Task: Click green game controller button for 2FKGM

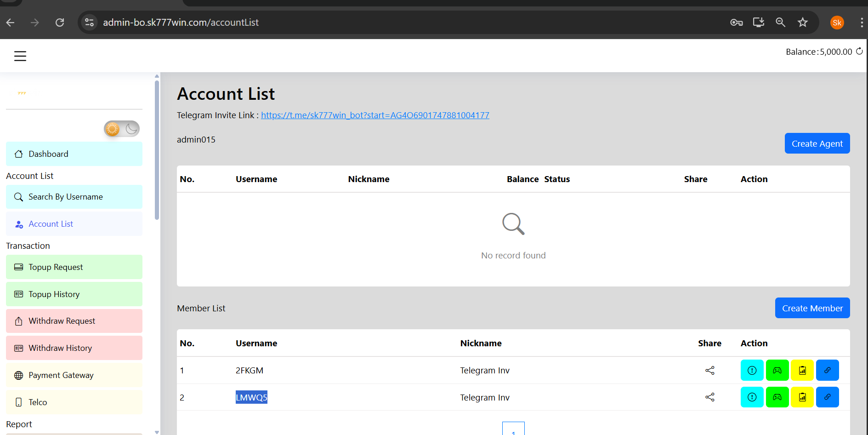Action: [777, 370]
